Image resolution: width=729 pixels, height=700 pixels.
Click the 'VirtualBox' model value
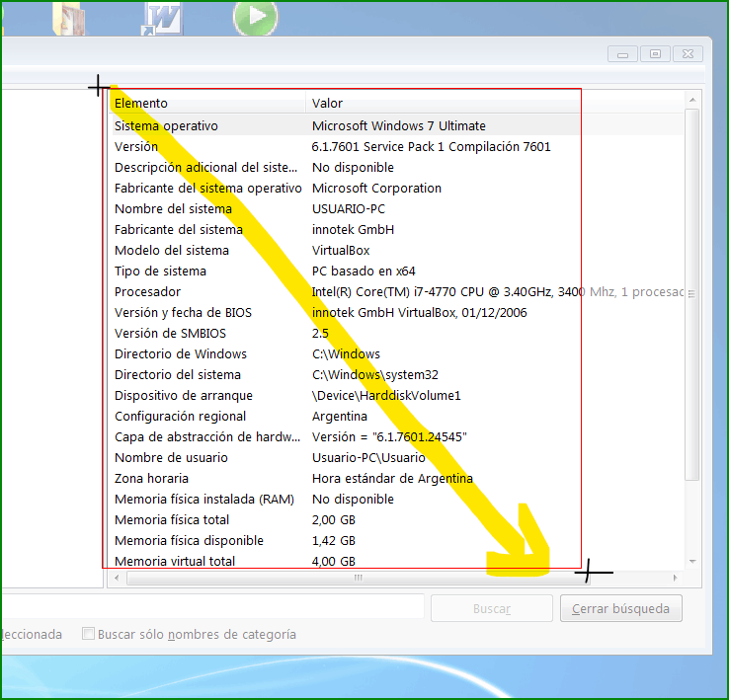[341, 250]
